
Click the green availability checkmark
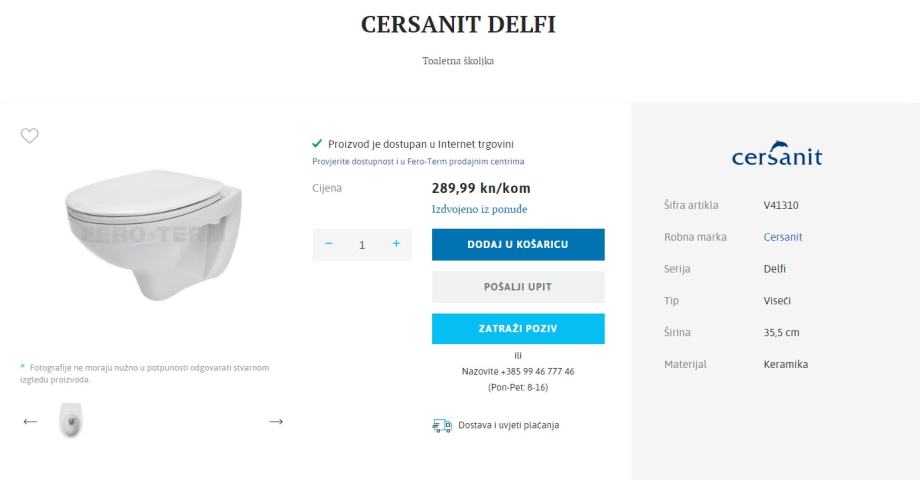[x=318, y=144]
